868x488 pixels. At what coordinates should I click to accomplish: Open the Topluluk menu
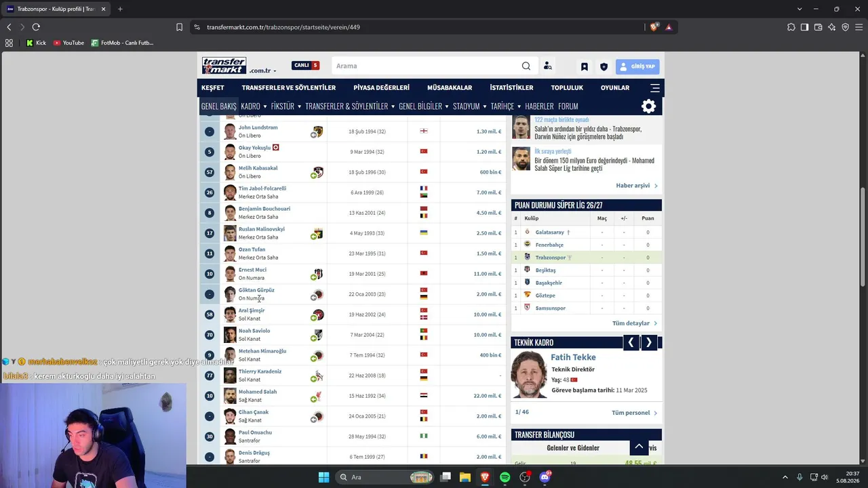[567, 87]
